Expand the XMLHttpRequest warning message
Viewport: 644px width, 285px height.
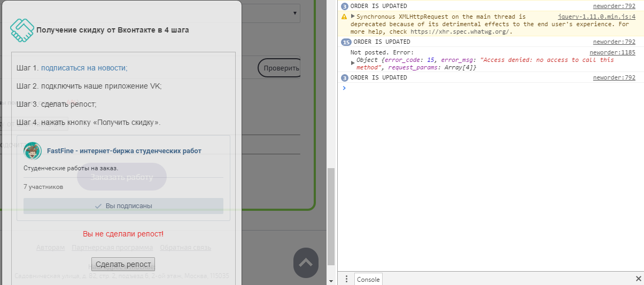pyautogui.click(x=353, y=17)
